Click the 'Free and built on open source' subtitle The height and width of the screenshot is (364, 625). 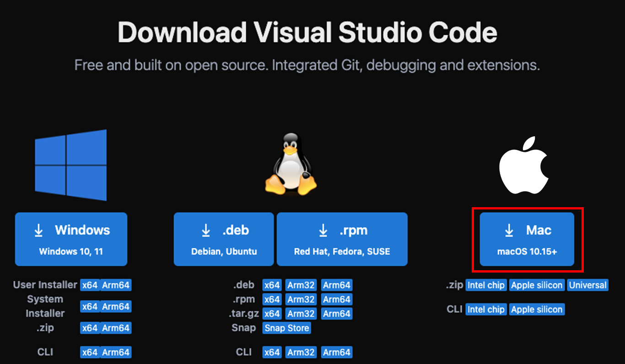[x=307, y=65]
